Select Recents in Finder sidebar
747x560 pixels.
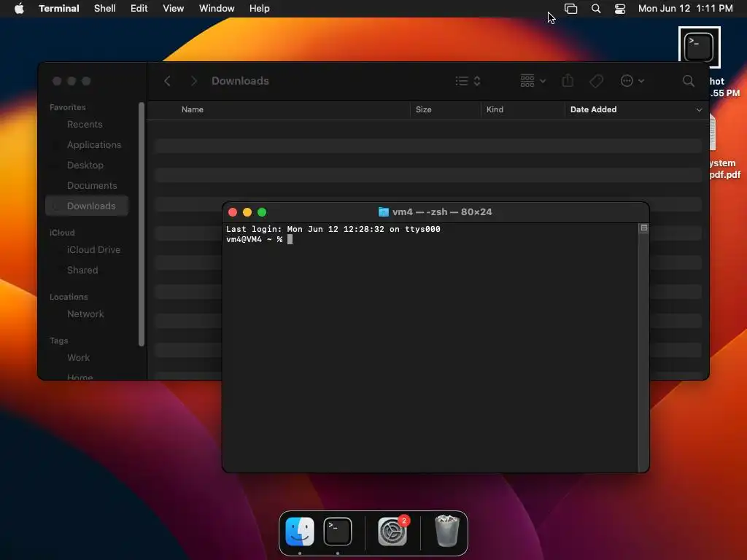pyautogui.click(x=85, y=124)
